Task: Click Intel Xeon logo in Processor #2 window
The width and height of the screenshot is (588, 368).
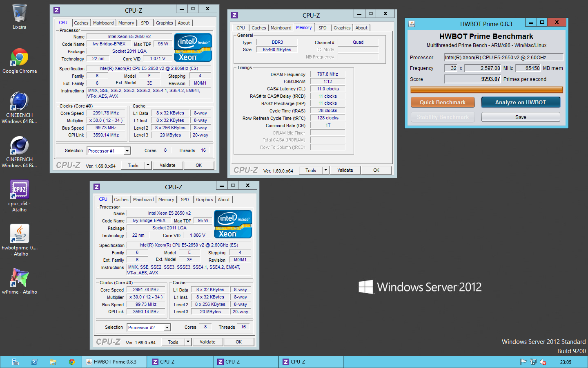Action: (x=233, y=224)
